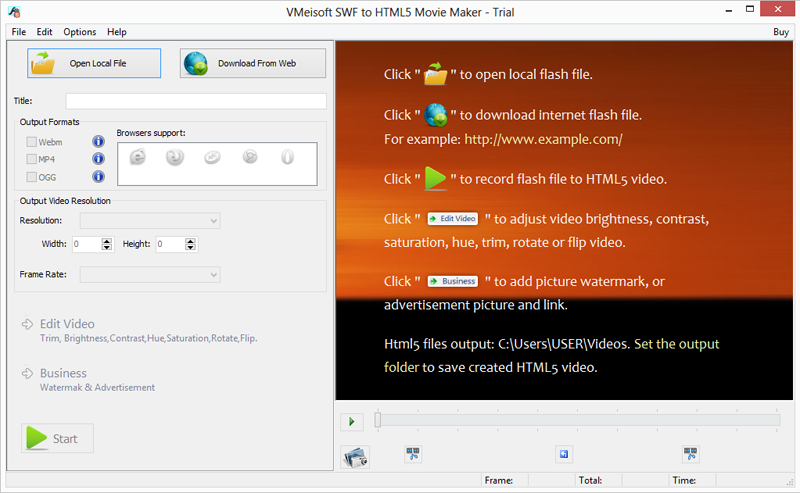Click the Time: status bar label
The width and height of the screenshot is (800, 493).
684,480
